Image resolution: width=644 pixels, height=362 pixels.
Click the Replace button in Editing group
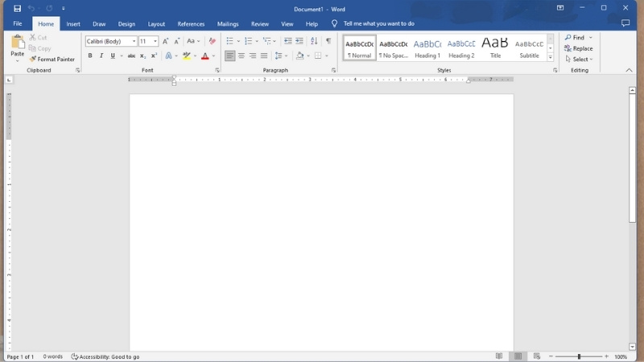[x=579, y=48]
